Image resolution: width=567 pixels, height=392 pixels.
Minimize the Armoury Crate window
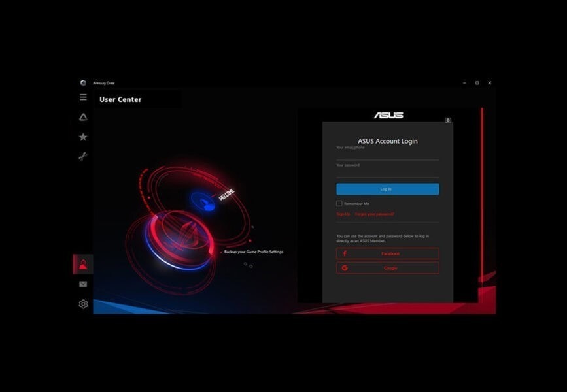(x=465, y=83)
